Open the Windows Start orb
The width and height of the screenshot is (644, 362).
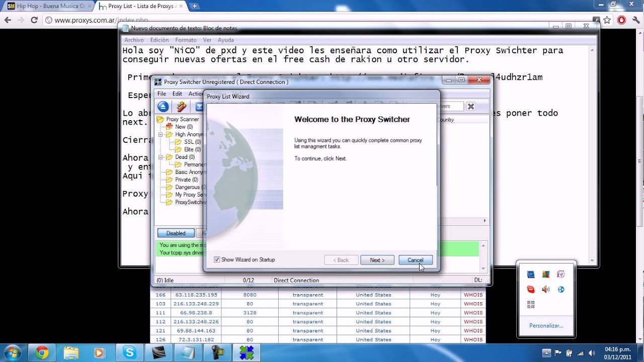(12, 352)
